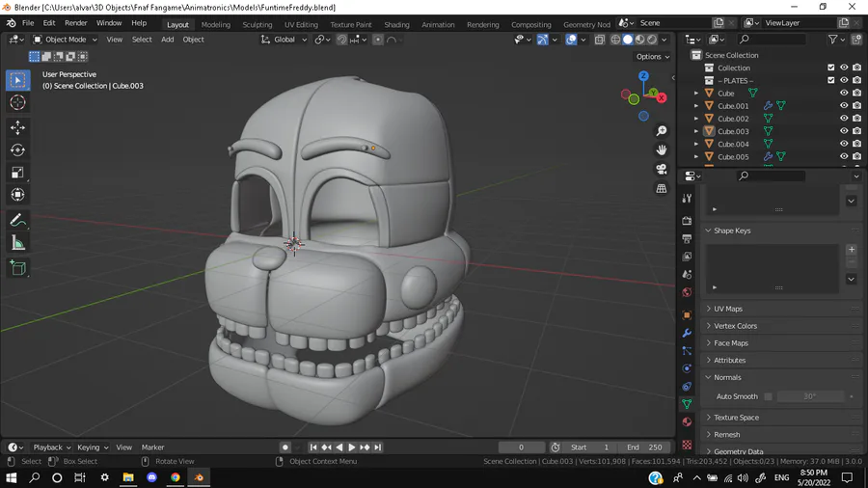Click the End frame field

pyautogui.click(x=645, y=447)
